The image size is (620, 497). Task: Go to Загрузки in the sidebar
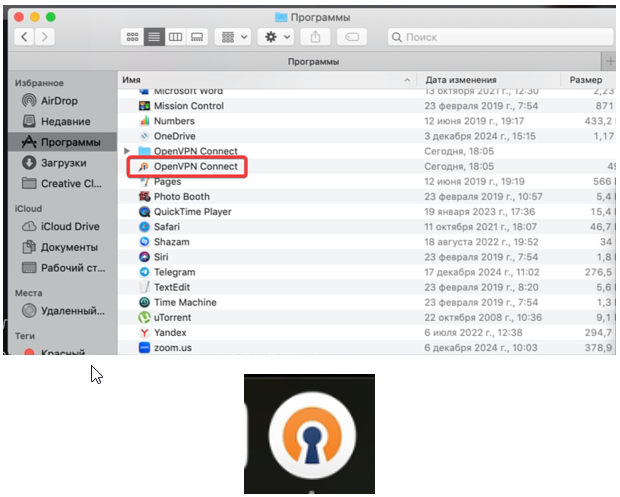[x=63, y=162]
